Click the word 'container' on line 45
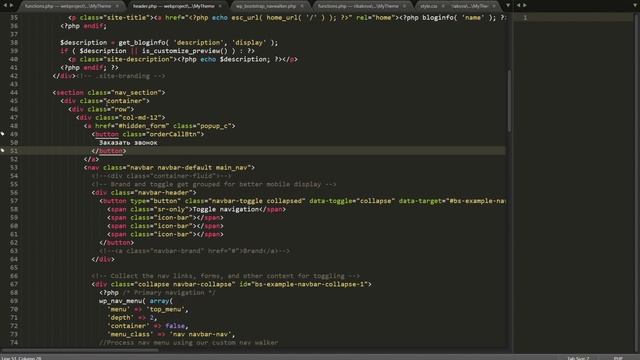The height and width of the screenshot is (360, 640). (x=124, y=101)
